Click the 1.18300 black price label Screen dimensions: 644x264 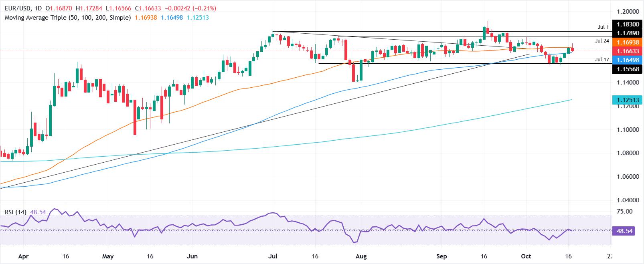(x=628, y=24)
